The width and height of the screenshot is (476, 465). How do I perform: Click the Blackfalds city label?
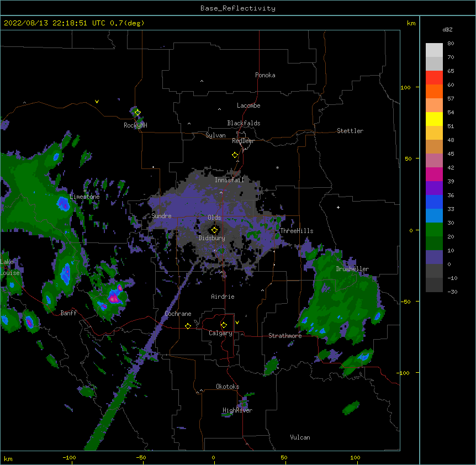[244, 123]
